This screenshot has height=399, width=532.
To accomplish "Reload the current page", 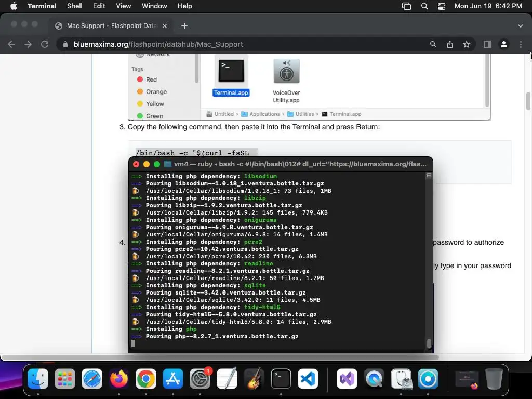I will coord(45,44).
